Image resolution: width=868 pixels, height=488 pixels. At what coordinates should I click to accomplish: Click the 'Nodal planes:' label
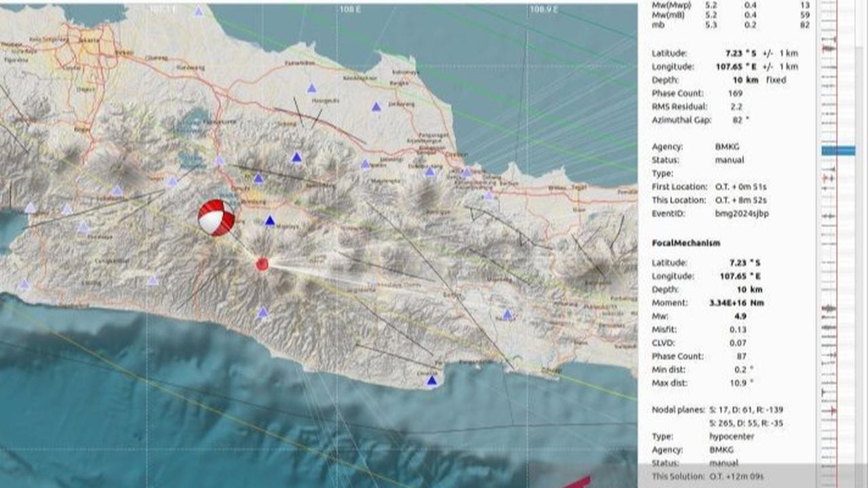click(x=678, y=410)
